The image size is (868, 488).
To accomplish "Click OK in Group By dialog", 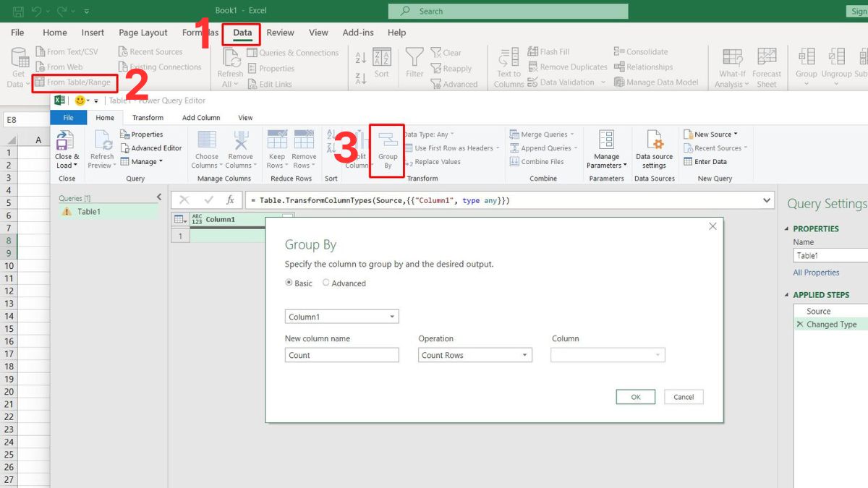I will click(x=636, y=397).
